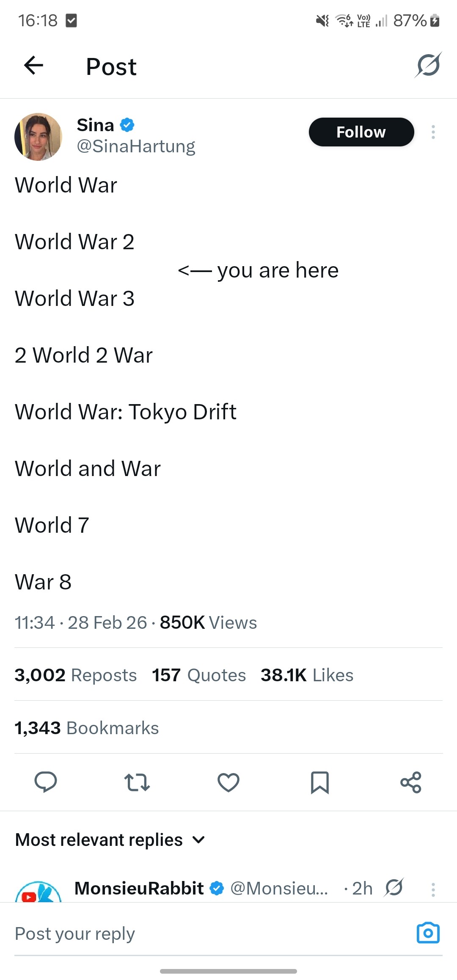Screen dimensions: 457x980
Task: Tap the back arrow
Action: (34, 66)
